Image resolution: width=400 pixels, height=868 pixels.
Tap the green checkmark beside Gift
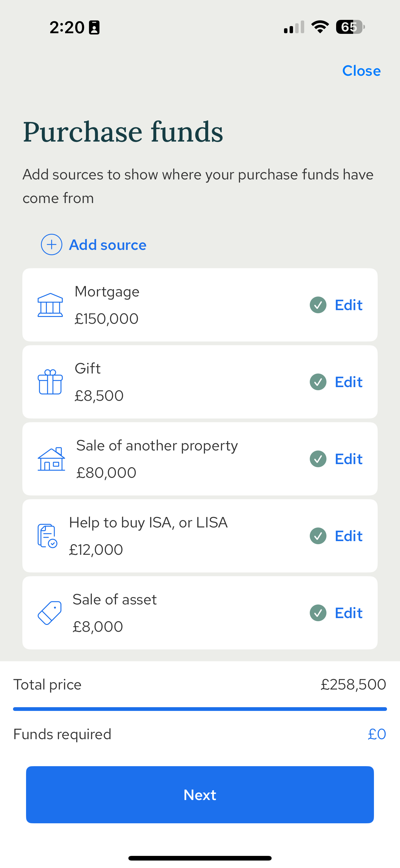(318, 382)
